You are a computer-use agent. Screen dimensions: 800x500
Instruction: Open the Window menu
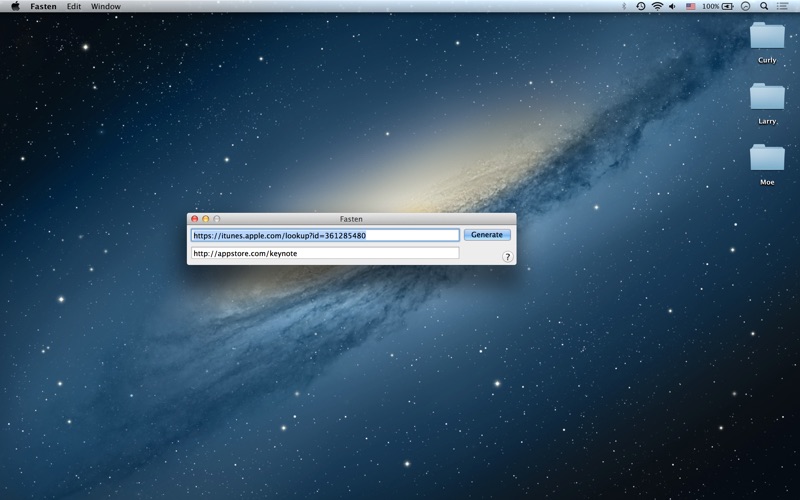[106, 6]
